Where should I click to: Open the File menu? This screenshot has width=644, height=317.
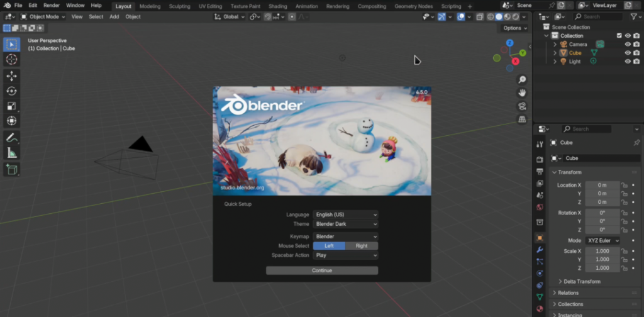coord(18,6)
